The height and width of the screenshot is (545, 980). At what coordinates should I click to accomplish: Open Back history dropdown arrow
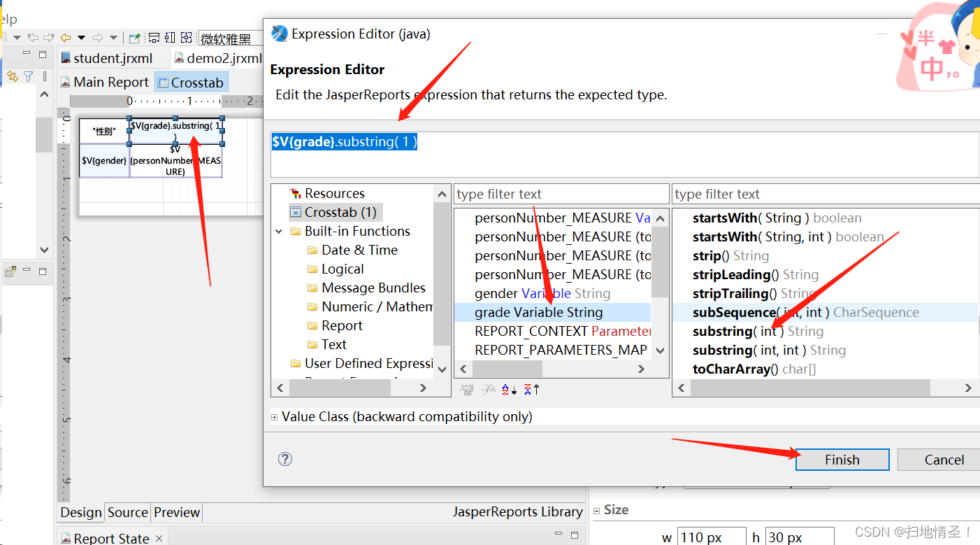[x=81, y=38]
